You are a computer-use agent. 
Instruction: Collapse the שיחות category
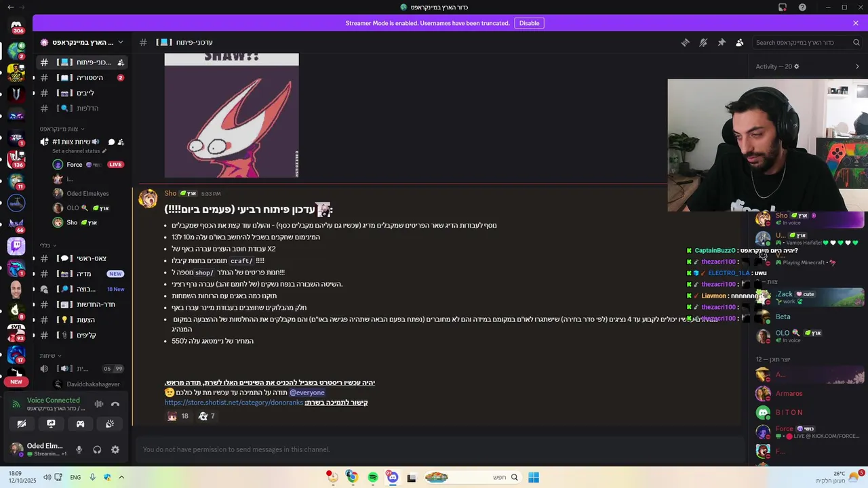50,356
